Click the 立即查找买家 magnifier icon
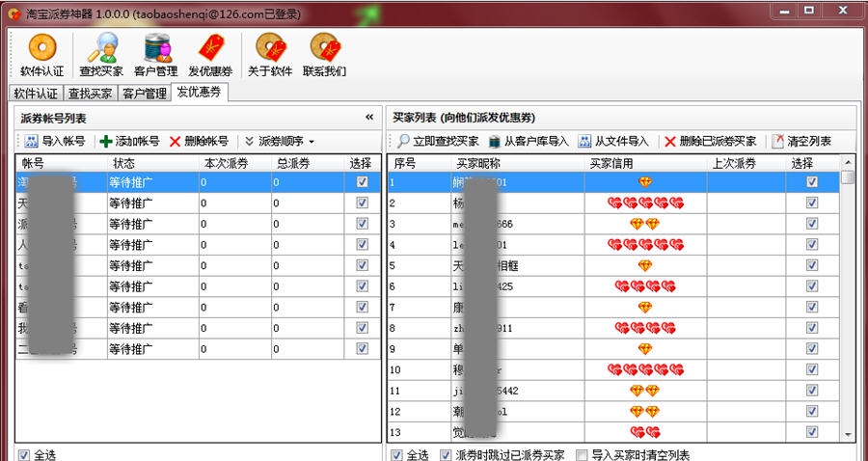868x461 pixels. [x=403, y=141]
